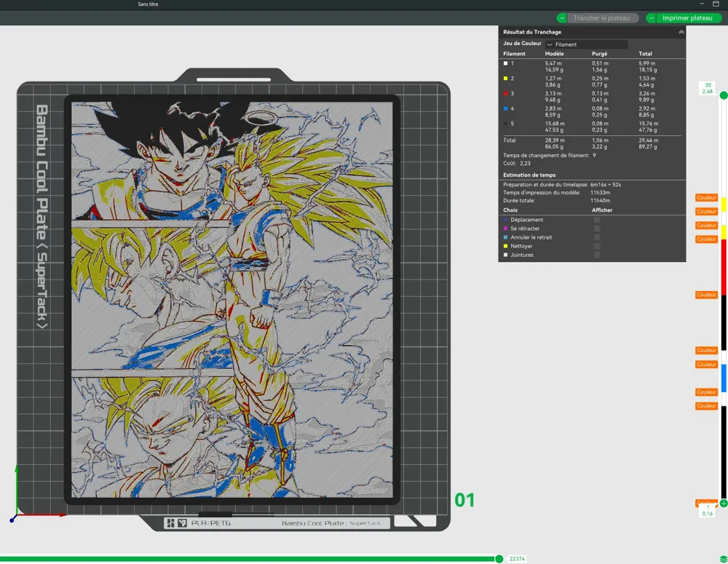
Task: Open the Jeu de Couleur Filament dropdown
Action: coord(587,44)
